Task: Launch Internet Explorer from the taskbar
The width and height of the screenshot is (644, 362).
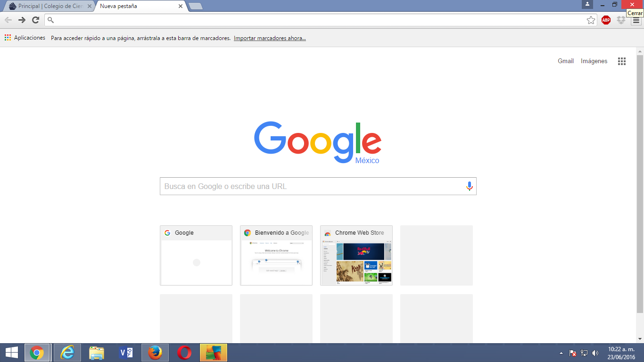Action: tap(67, 353)
